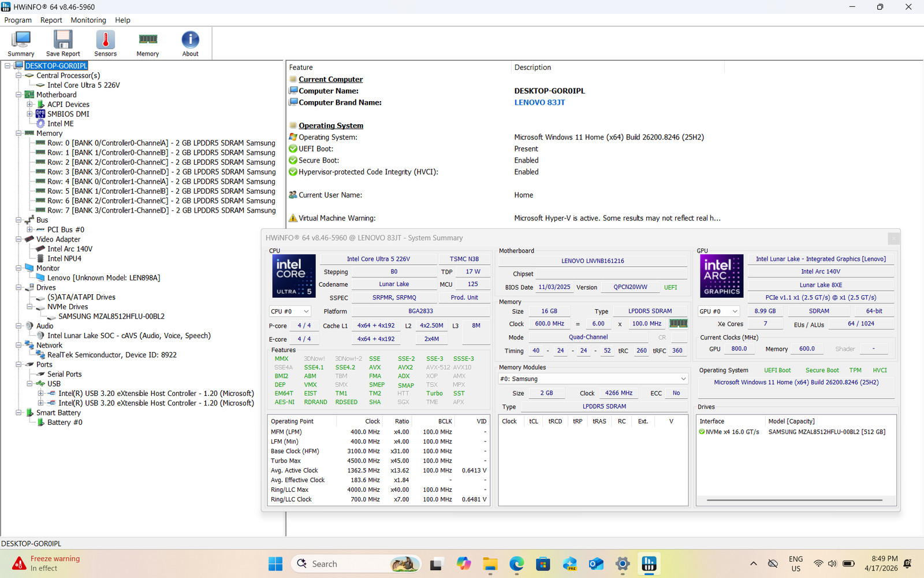The width and height of the screenshot is (924, 578).
Task: Click the volume speaker tray icon
Action: click(832, 564)
